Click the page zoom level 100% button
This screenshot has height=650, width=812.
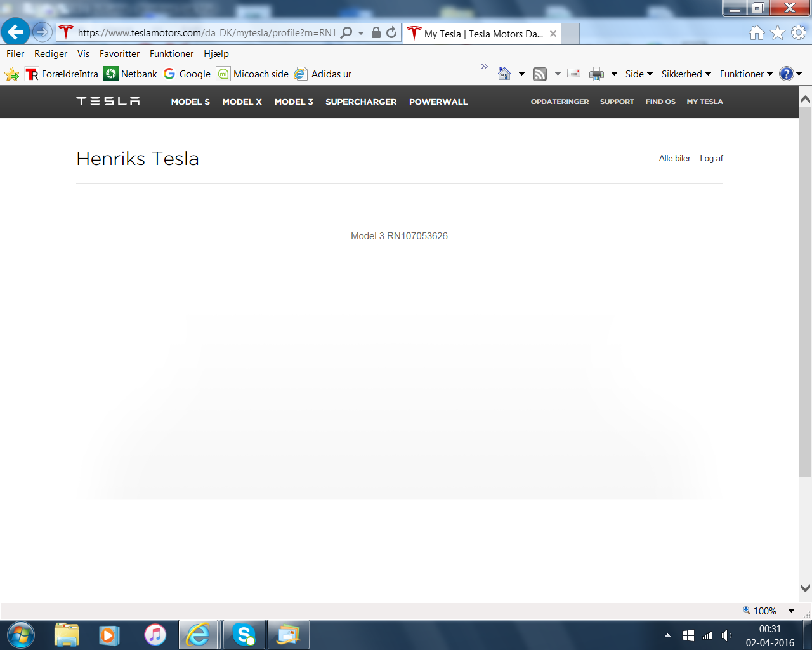point(760,611)
